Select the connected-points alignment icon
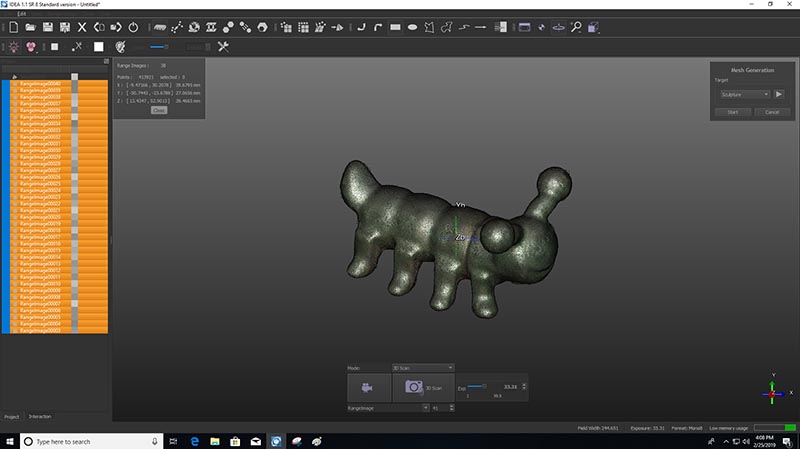 (177, 27)
